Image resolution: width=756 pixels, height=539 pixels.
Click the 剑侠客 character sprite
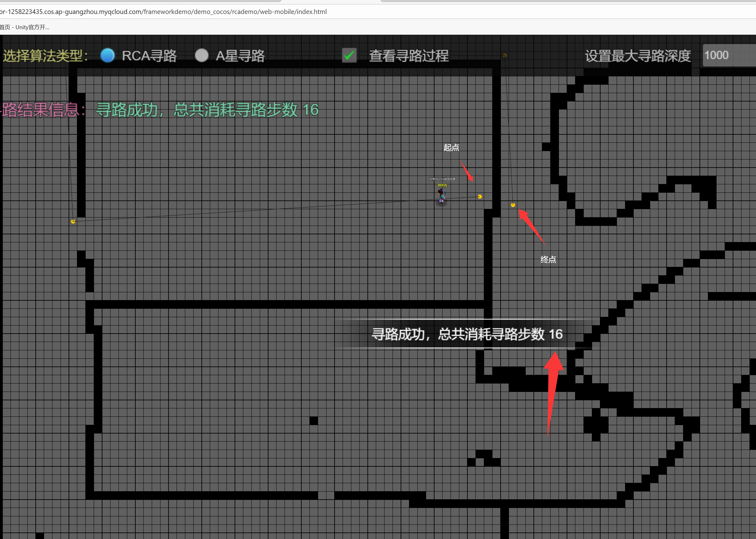click(441, 196)
